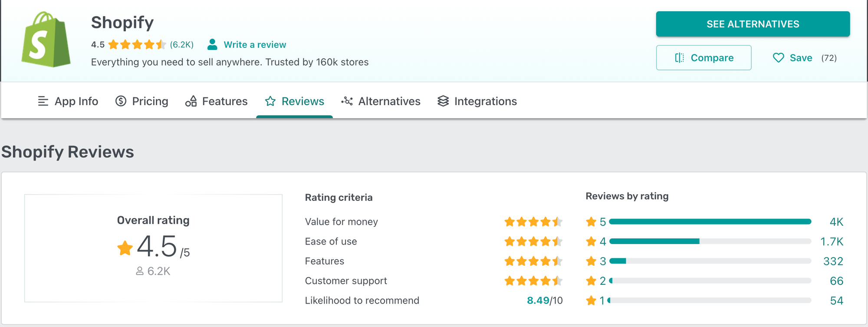This screenshot has height=327, width=868.
Task: Select the Compare scales icon
Action: (680, 57)
